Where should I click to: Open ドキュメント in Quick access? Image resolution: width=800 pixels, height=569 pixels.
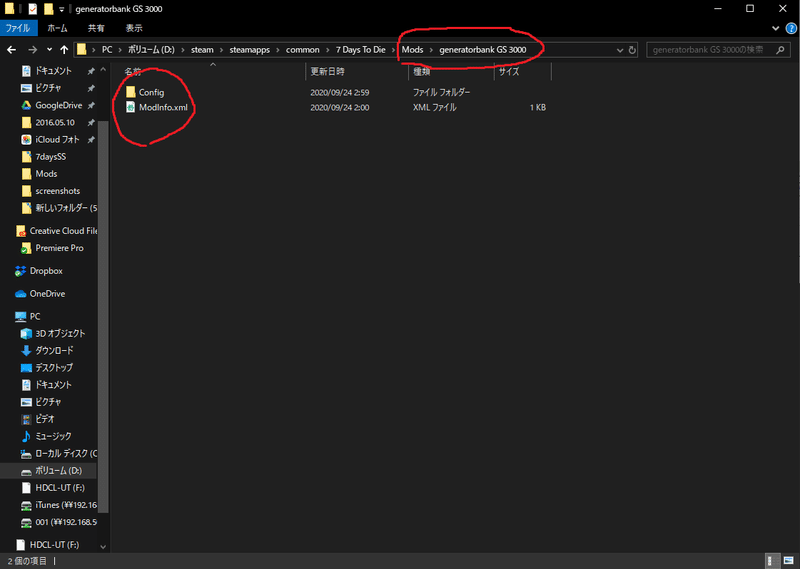point(53,71)
